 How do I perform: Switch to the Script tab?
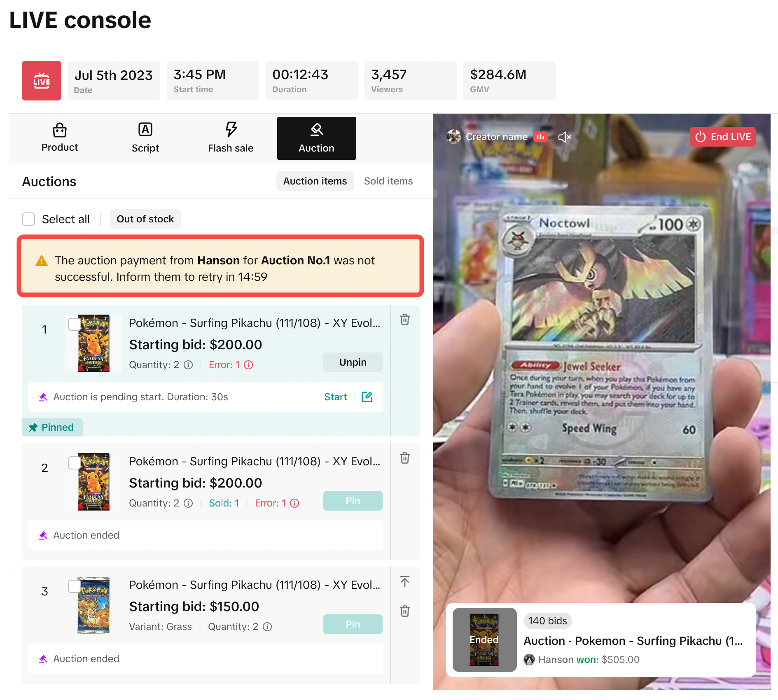point(145,138)
